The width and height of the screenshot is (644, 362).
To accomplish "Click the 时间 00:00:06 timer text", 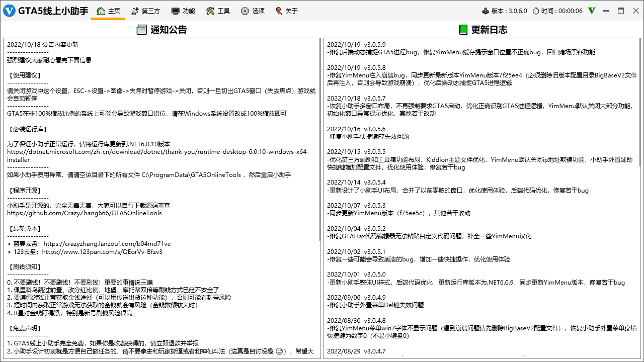I will 562,11.
